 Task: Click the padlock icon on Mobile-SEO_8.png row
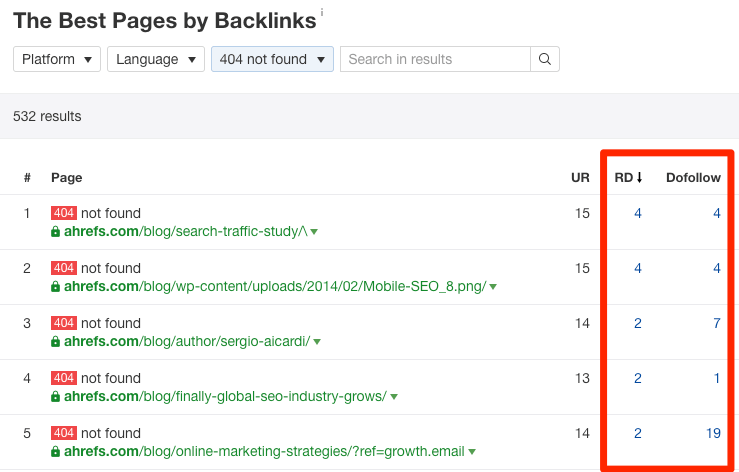(x=56, y=287)
